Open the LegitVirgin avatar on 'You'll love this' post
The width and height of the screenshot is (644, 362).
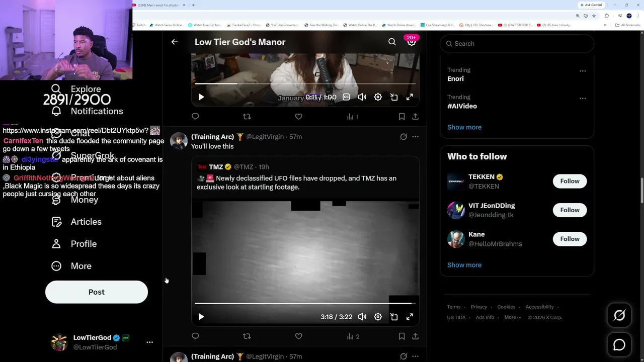pyautogui.click(x=179, y=141)
